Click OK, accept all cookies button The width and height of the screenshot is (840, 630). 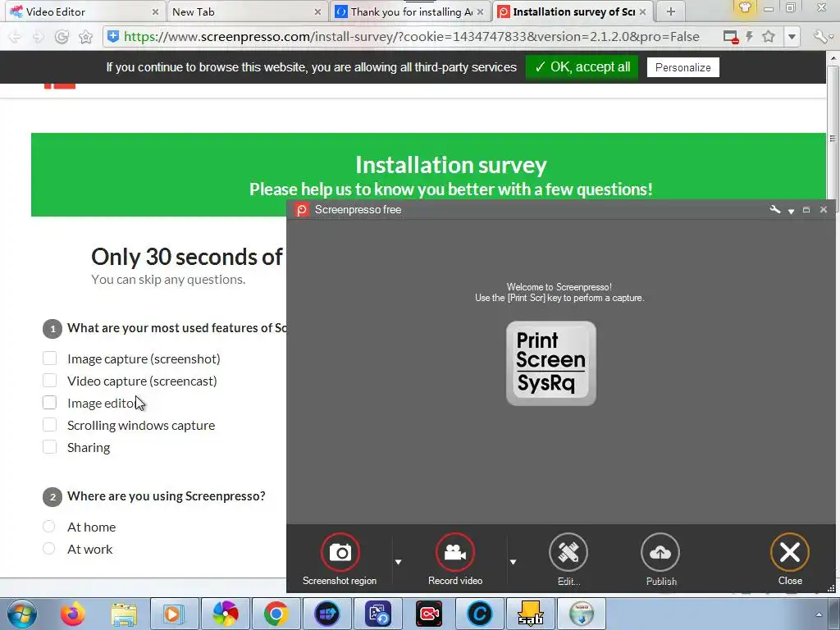click(x=582, y=67)
